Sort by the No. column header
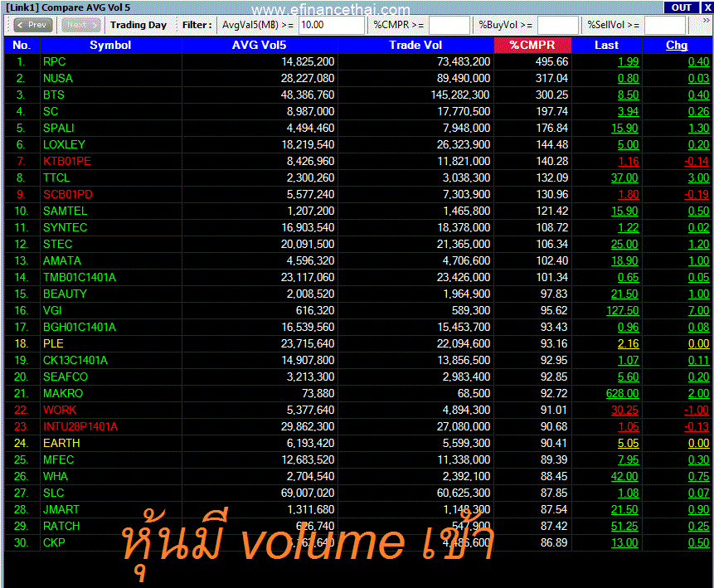 click(x=22, y=45)
